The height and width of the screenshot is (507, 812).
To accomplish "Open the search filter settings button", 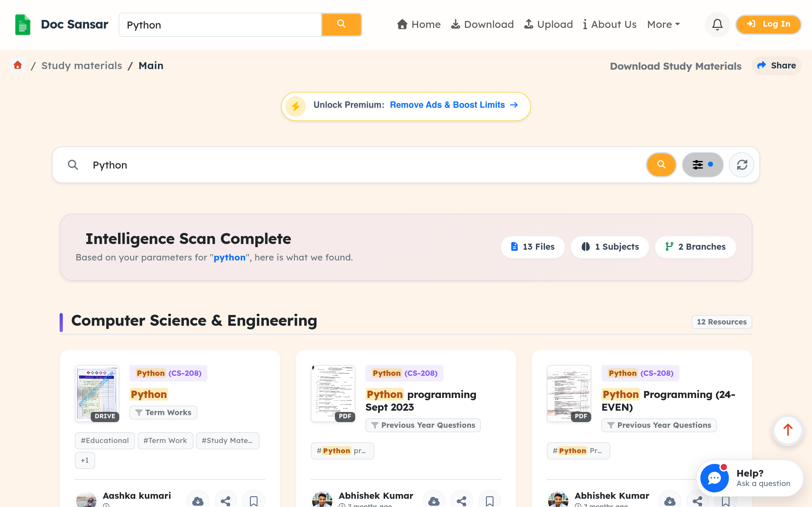I will (x=703, y=165).
